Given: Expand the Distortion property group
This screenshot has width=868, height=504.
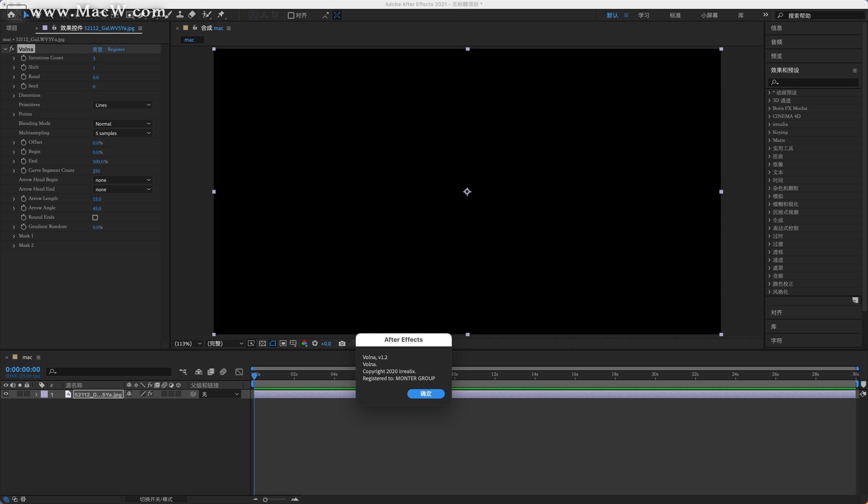Looking at the screenshot, I should point(14,95).
